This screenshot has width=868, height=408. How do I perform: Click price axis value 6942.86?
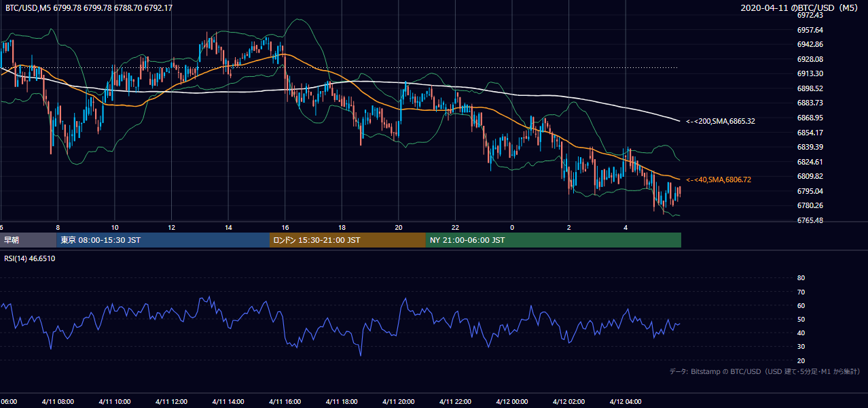tap(810, 44)
